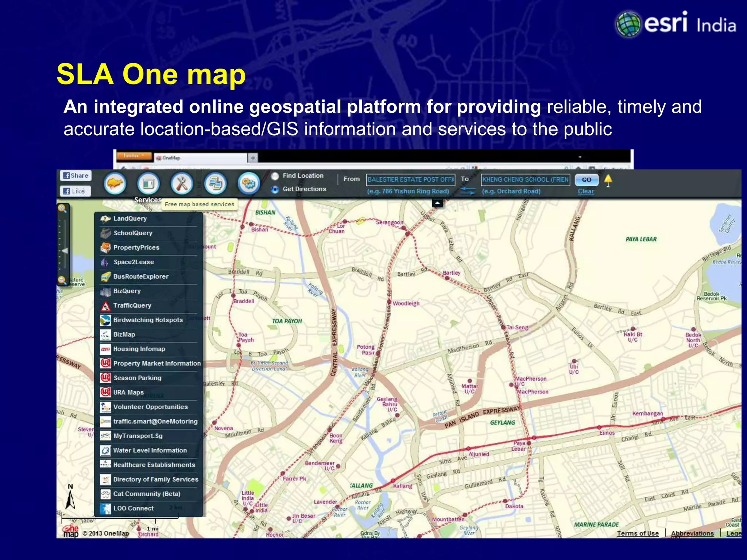The width and height of the screenshot is (747, 560).
Task: Open SchoolQuery service
Action: (148, 233)
